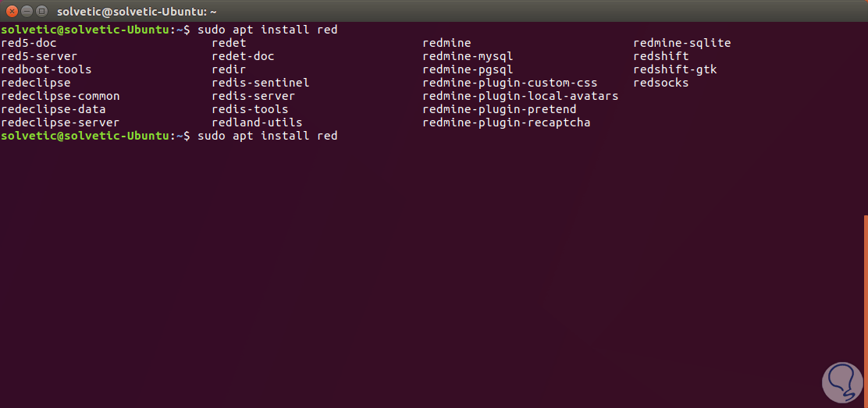868x408 pixels.
Task: Click the redis-sentinel package name
Action: tap(260, 83)
